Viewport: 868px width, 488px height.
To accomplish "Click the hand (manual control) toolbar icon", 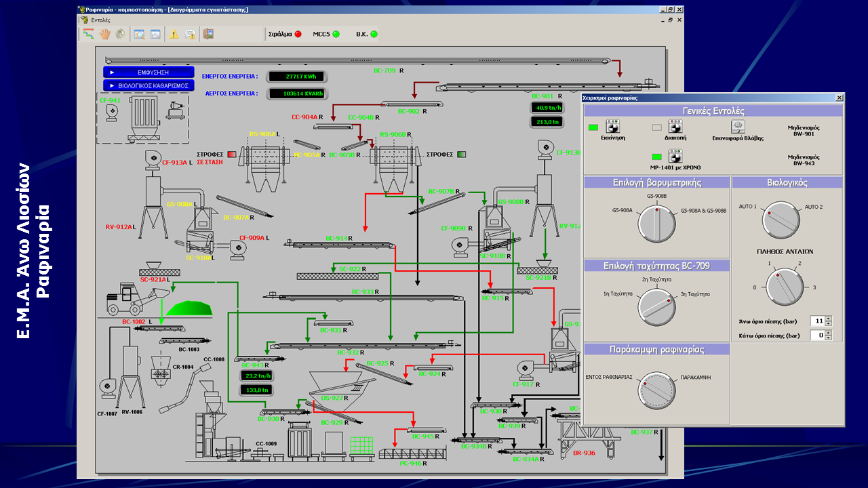I will [x=105, y=34].
